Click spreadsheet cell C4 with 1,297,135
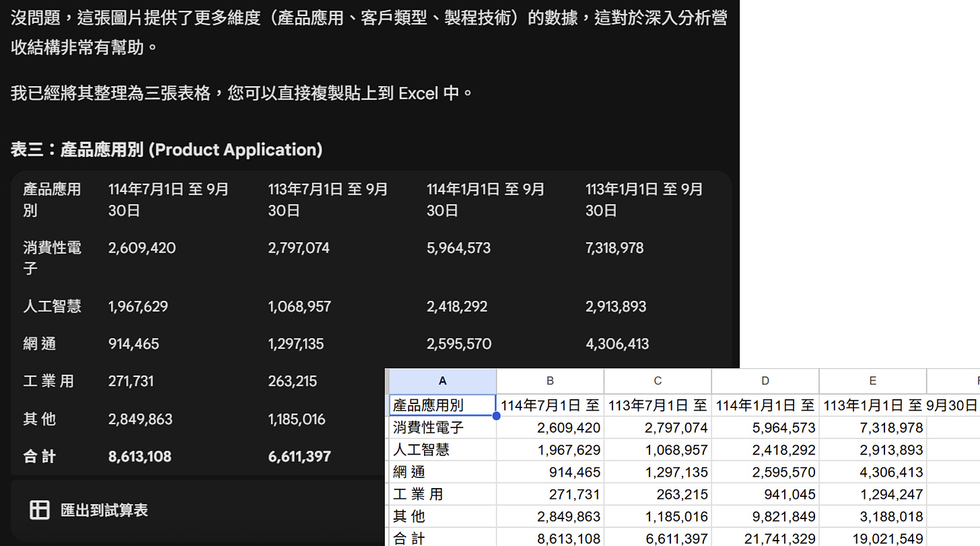This screenshot has height=546, width=980. (658, 472)
